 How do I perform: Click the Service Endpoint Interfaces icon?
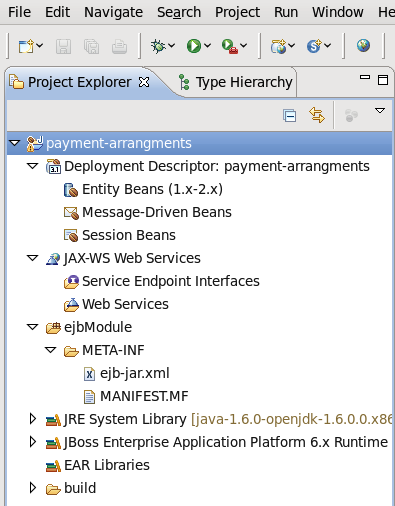pyautogui.click(x=71, y=282)
